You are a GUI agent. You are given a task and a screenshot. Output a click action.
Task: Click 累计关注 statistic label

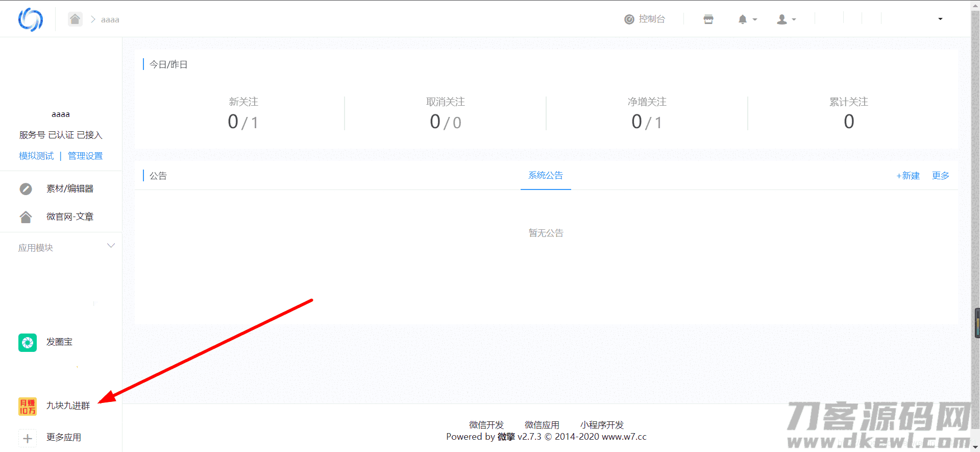pos(849,102)
